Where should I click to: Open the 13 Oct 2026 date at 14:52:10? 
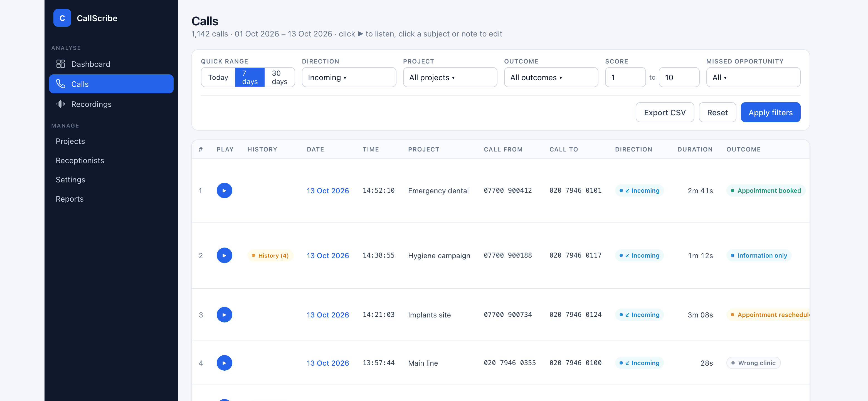(x=327, y=190)
